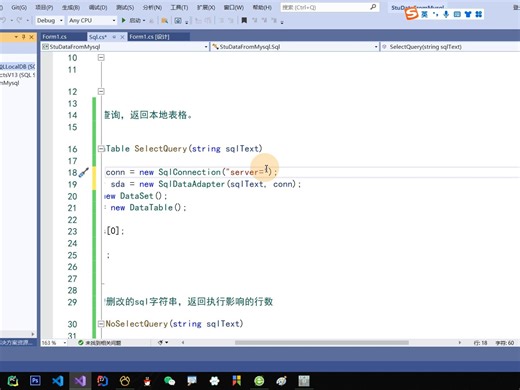This screenshot has width=520, height=390.
Task: Click the DataTable() text on line 21
Action: tap(155, 207)
